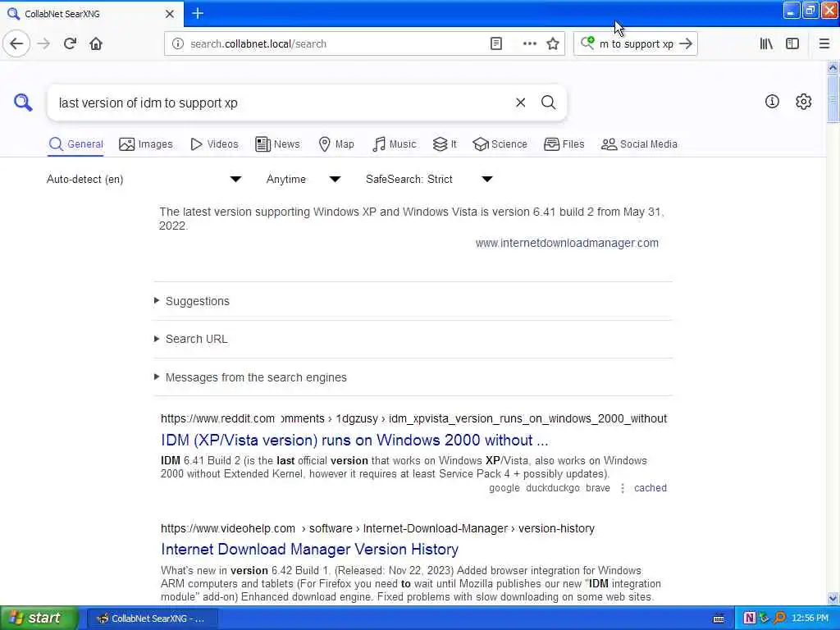Click the search engine add icon
The height and width of the screenshot is (630, 840).
[x=587, y=43]
